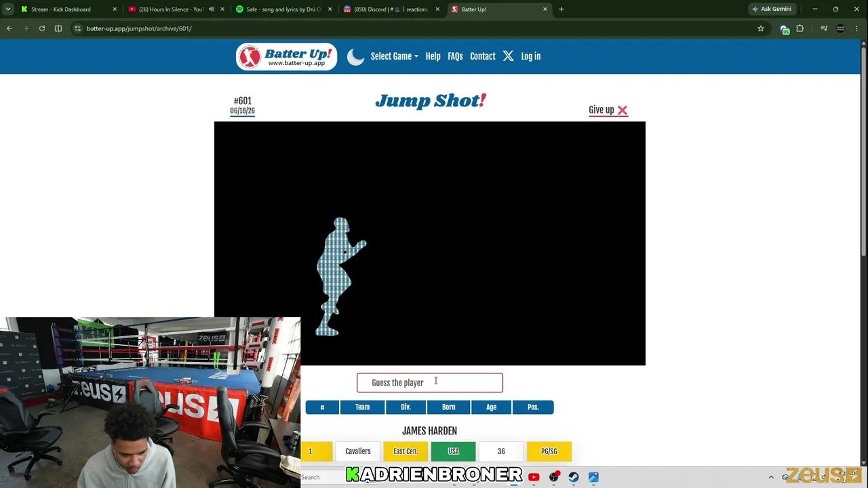
Task: Go to the FAQs page
Action: 455,56
